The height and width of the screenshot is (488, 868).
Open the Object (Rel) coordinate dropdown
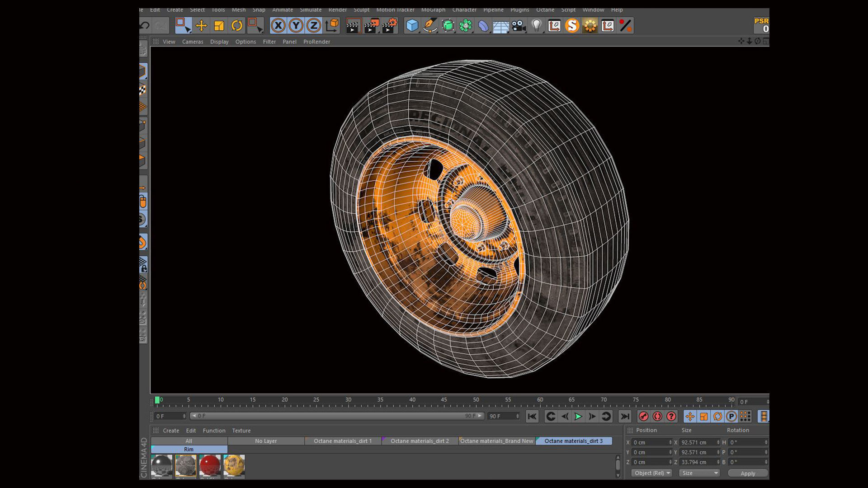[x=652, y=473]
